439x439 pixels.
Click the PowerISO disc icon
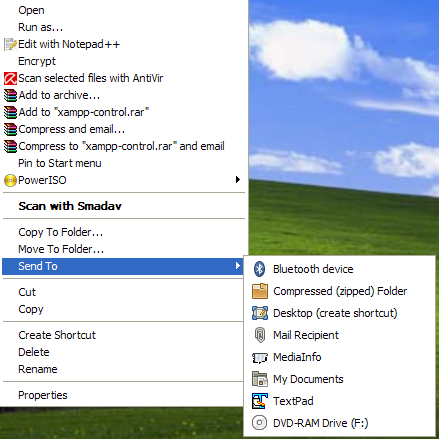point(10,180)
